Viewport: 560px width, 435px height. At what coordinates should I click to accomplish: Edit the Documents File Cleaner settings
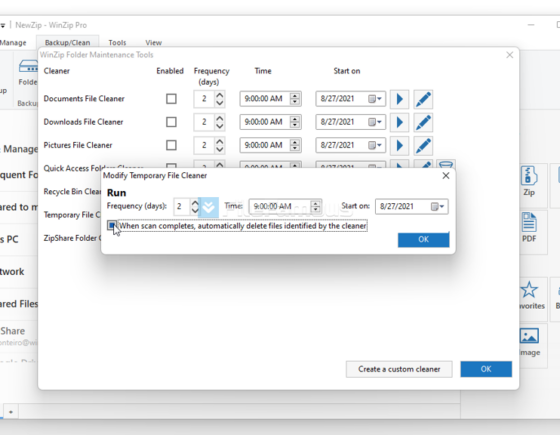[423, 99]
